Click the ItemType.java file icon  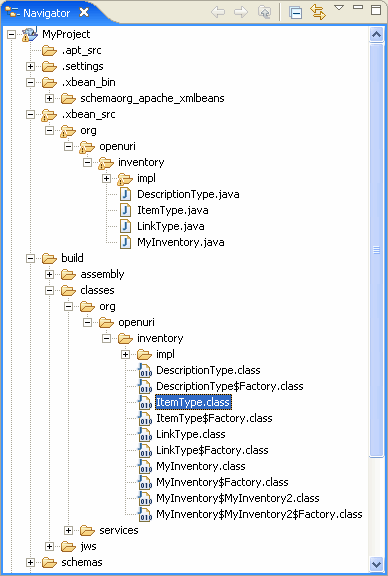click(126, 210)
